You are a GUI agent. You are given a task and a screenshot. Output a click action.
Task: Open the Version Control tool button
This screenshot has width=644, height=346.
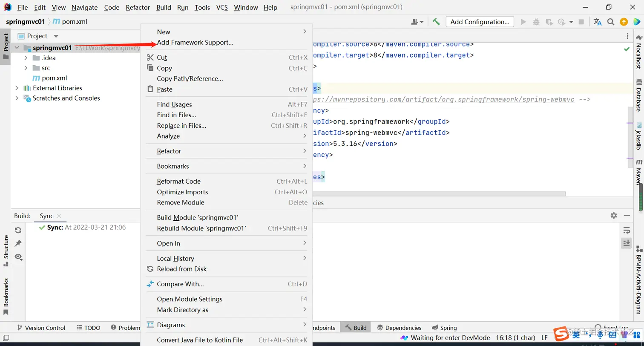click(40, 328)
